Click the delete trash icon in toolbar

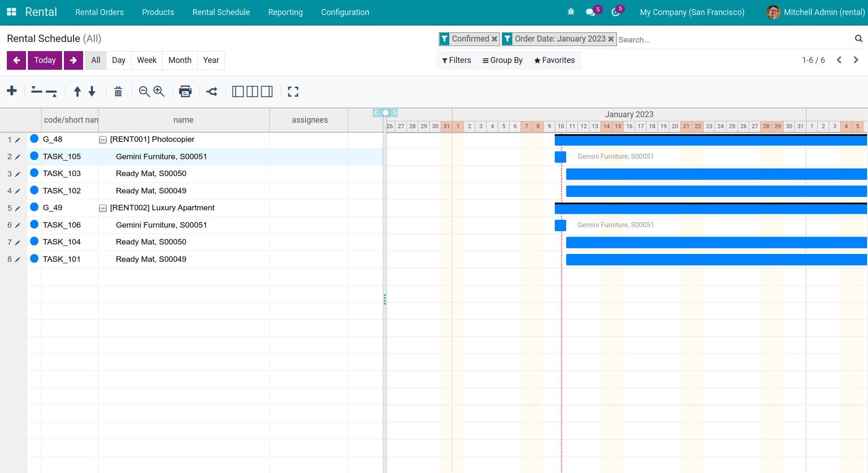pyautogui.click(x=118, y=92)
